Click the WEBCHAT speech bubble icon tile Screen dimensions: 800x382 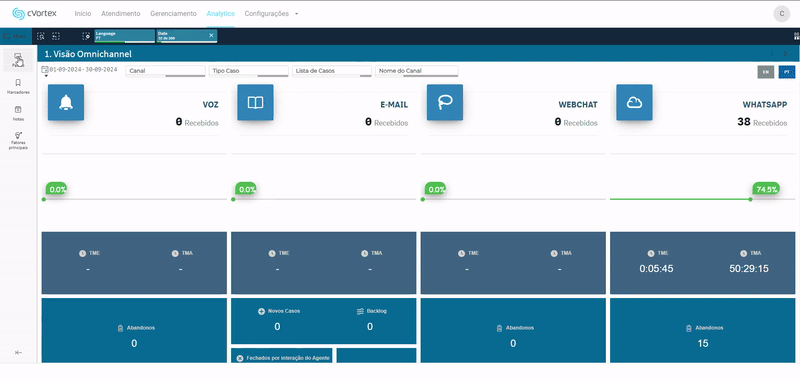click(x=445, y=103)
